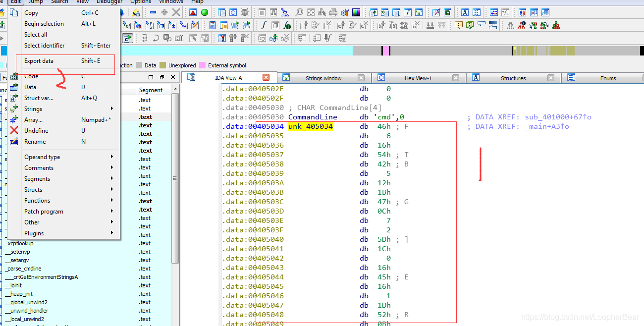
Task: Switch to the Hex View-1 tab
Action: pos(418,78)
